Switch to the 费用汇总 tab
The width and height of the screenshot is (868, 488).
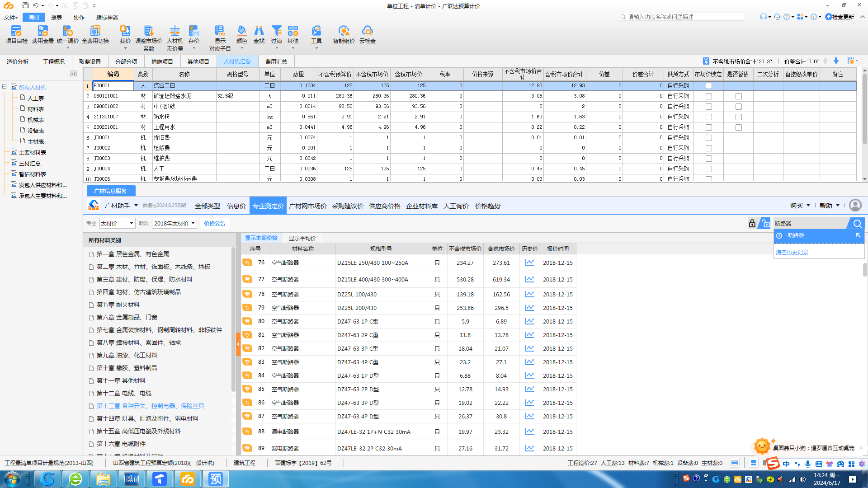tap(276, 61)
